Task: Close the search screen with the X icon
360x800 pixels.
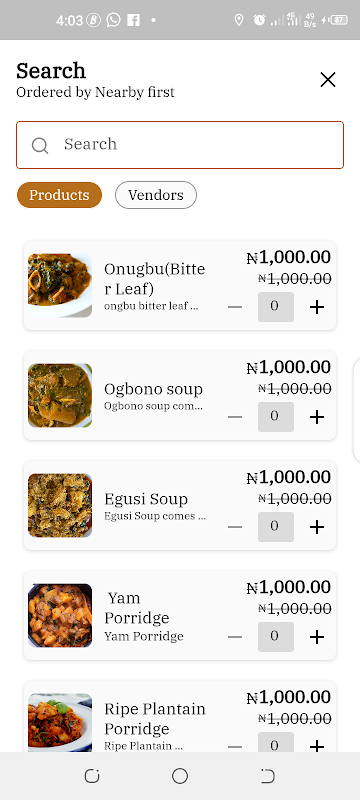Action: [328, 80]
